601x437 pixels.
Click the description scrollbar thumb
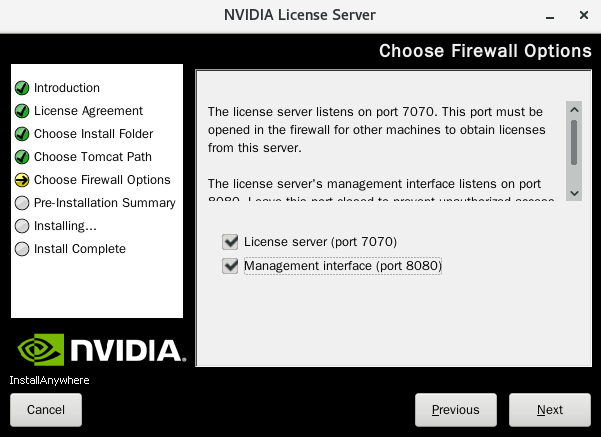click(x=574, y=143)
